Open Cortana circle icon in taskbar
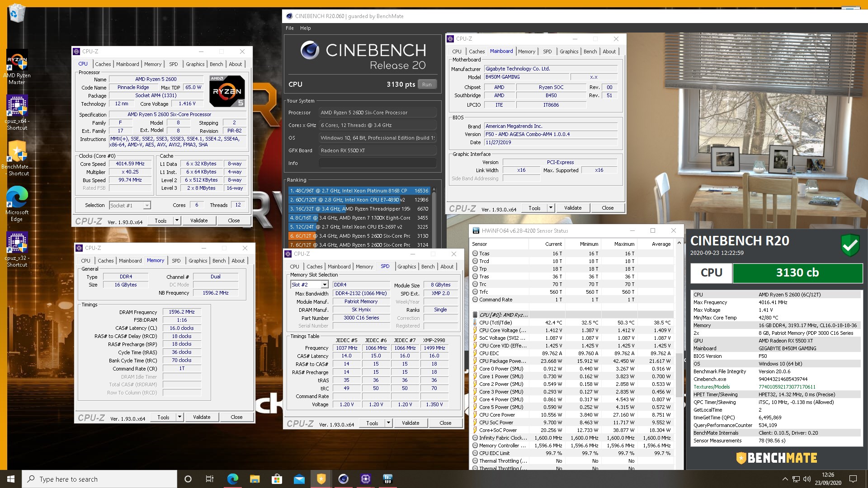This screenshot has width=868, height=488. (x=188, y=479)
